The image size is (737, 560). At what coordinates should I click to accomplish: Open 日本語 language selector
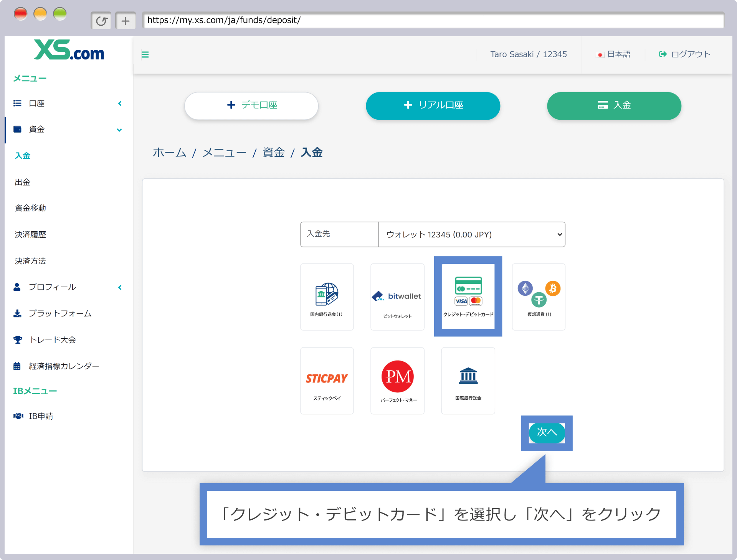pos(613,54)
